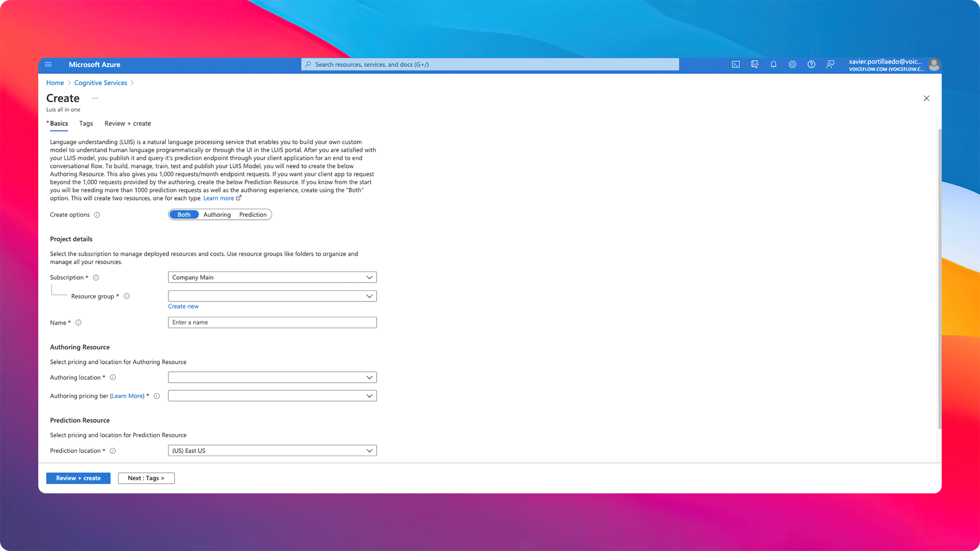
Task: Select the Both create option
Action: 184,215
